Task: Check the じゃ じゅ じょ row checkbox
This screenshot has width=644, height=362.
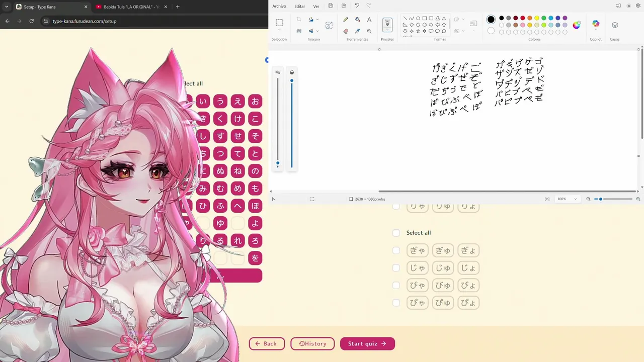Action: click(396, 268)
